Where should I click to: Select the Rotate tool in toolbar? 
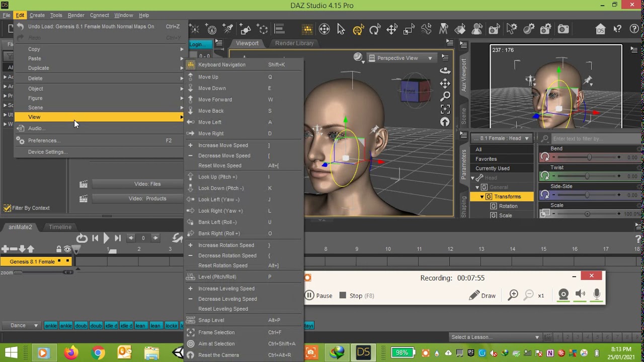(x=375, y=30)
